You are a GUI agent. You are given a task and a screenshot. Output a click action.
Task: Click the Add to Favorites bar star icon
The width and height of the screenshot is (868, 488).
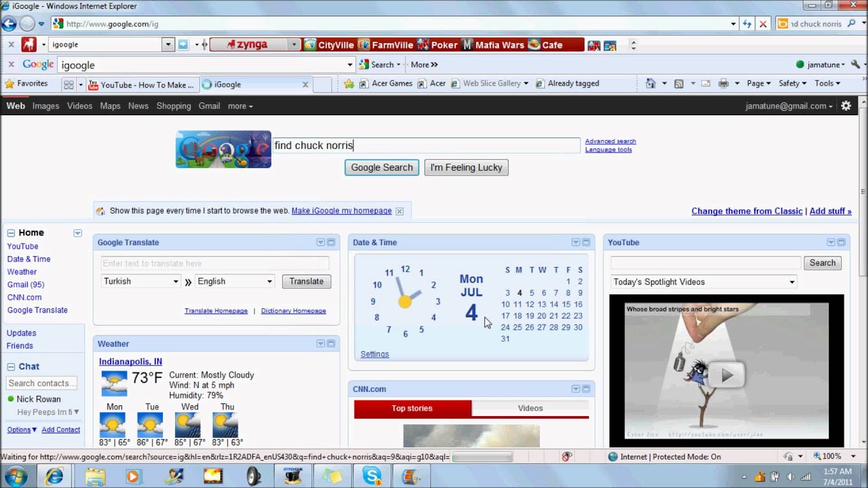coord(349,84)
